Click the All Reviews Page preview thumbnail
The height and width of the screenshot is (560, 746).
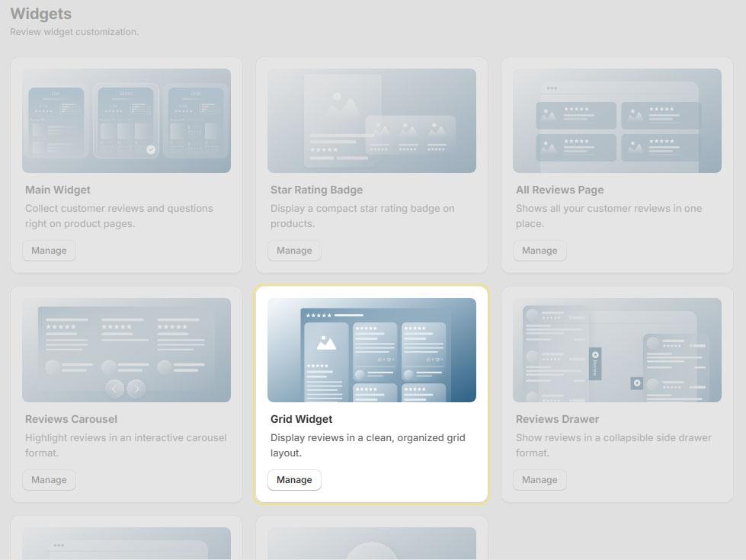coord(616,120)
